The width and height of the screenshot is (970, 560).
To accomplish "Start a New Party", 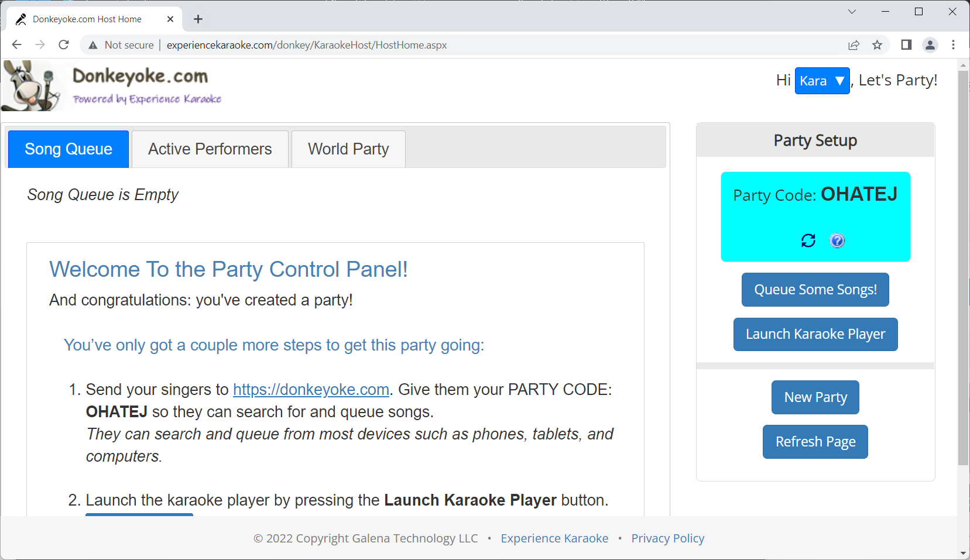I will (815, 397).
